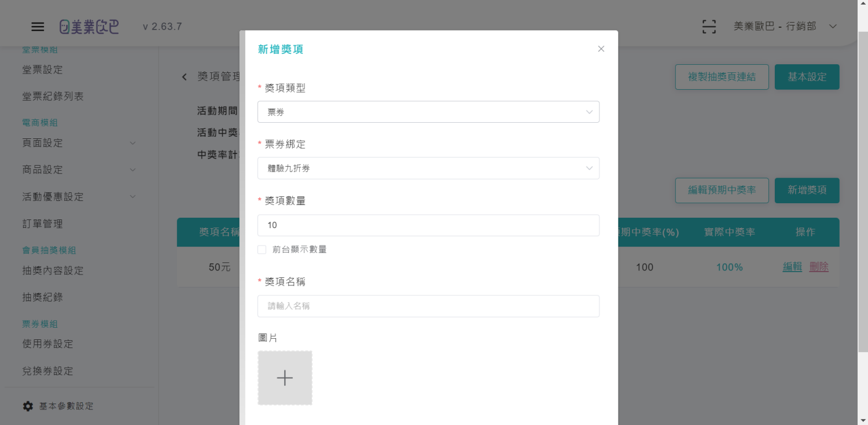This screenshot has height=425, width=868.
Task: Expand the 商品設定 sidebar menu
Action: pos(79,170)
